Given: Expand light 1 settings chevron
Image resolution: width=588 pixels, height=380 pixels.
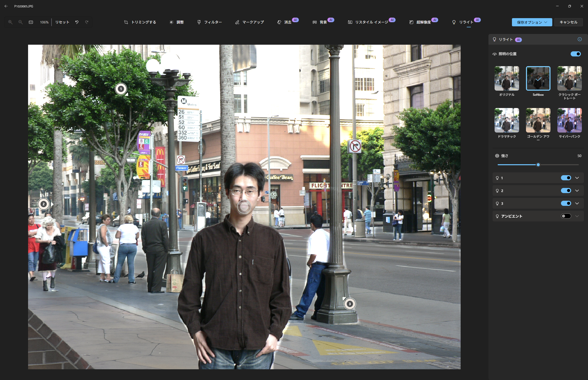Looking at the screenshot, I should (x=577, y=178).
